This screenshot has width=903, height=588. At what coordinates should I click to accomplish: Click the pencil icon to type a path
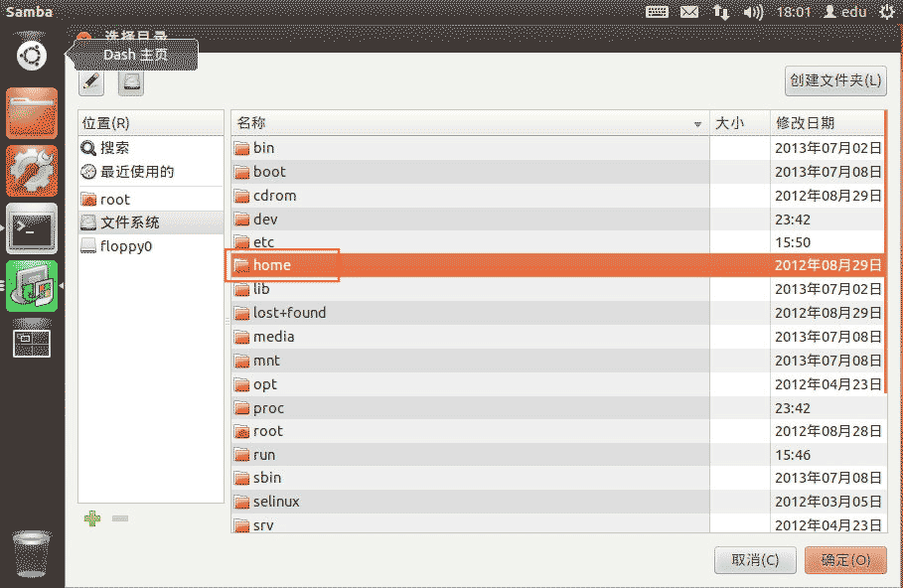(91, 82)
